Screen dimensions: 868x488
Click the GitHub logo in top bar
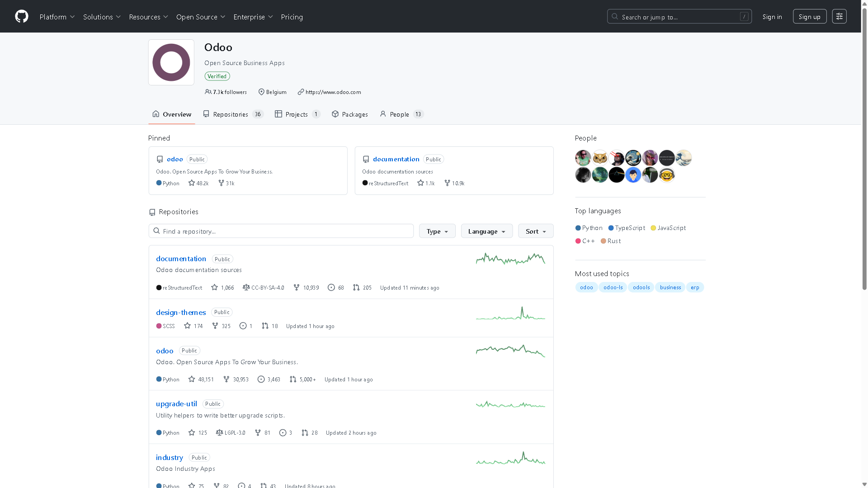(x=21, y=16)
